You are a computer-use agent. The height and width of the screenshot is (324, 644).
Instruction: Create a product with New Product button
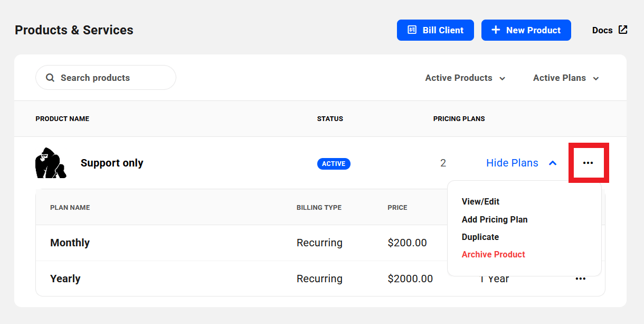click(x=526, y=30)
